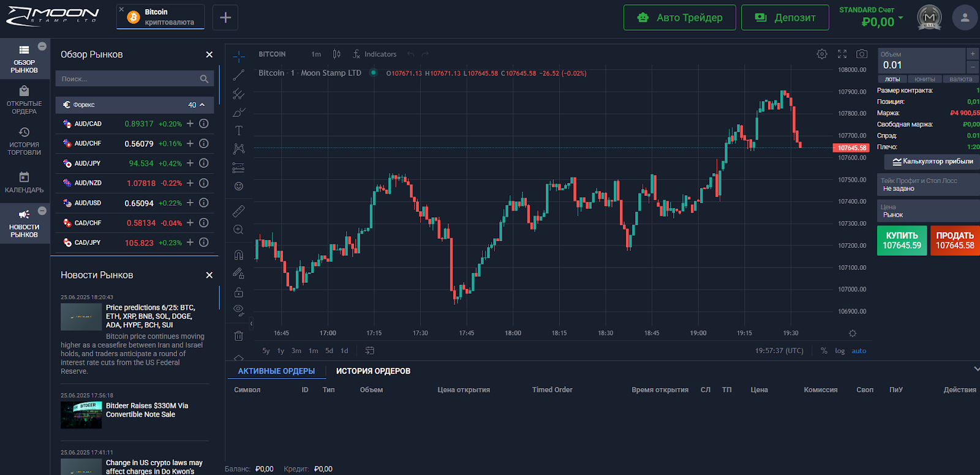Click the Депозит button
The height and width of the screenshot is (475, 980).
[x=785, y=18]
